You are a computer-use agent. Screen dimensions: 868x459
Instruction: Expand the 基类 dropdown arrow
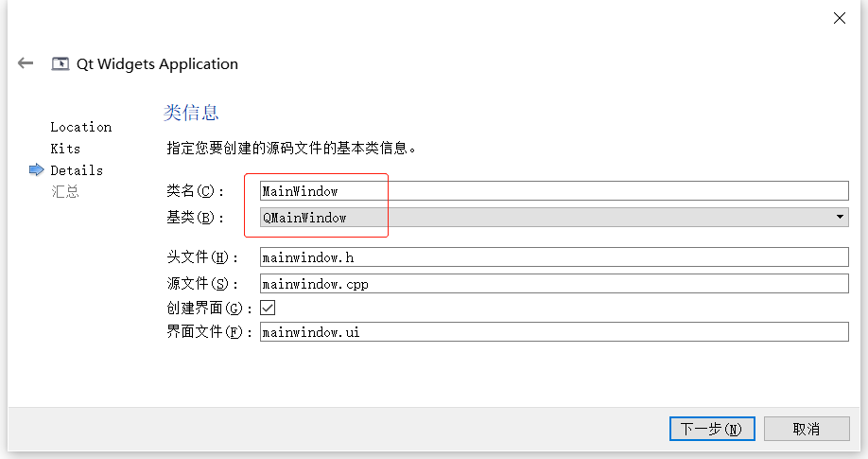coord(841,218)
